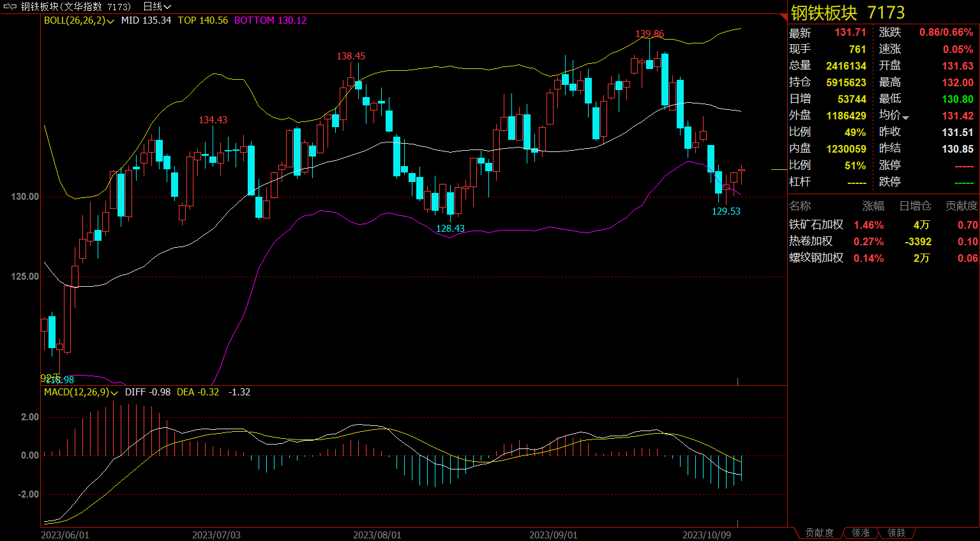Click the red corner triangle on quote panel
This screenshot has width=980, height=541.
pos(784,17)
